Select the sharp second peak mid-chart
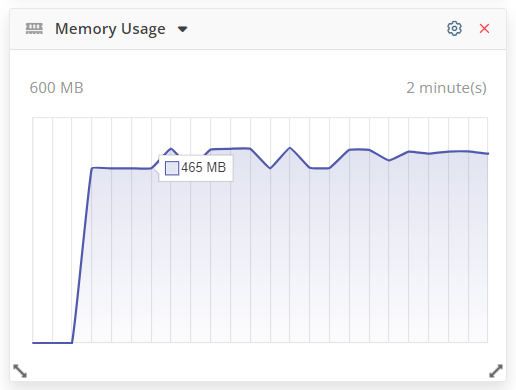The height and width of the screenshot is (390, 516). pos(290,148)
